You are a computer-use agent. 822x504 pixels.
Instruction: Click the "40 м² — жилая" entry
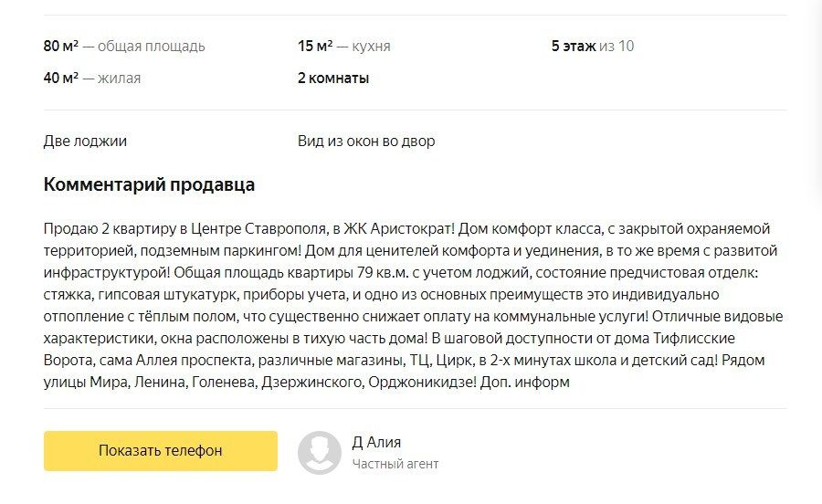pyautogui.click(x=92, y=78)
